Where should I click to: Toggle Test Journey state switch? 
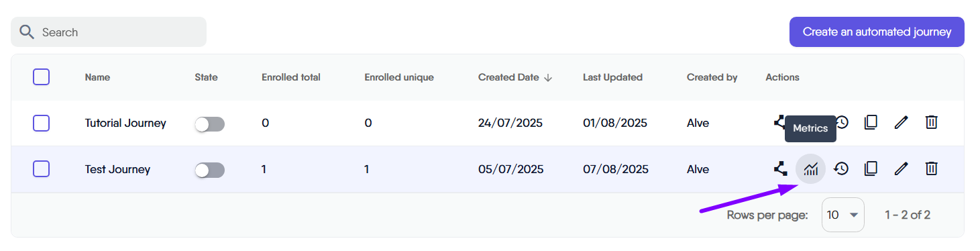tap(209, 170)
